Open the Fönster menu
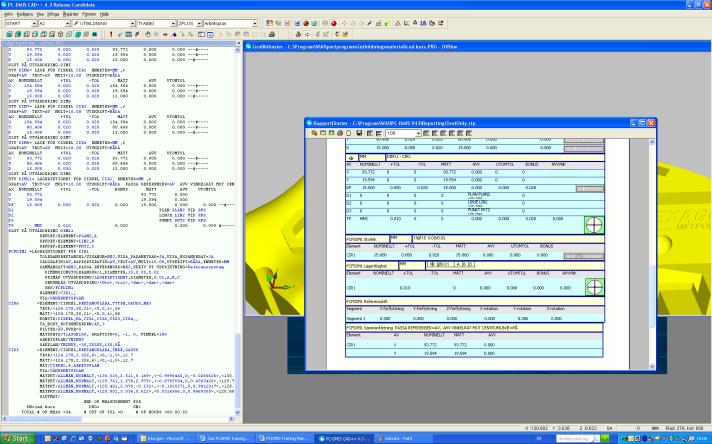 click(x=89, y=15)
